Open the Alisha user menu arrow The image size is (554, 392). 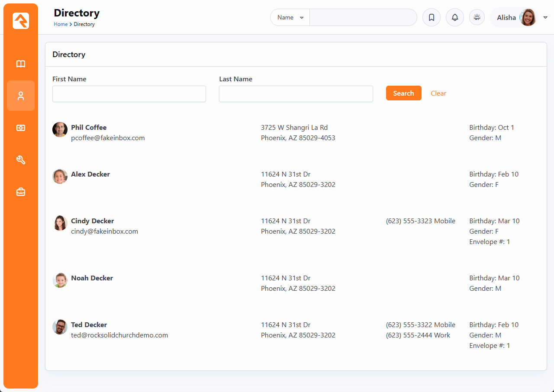tap(545, 18)
